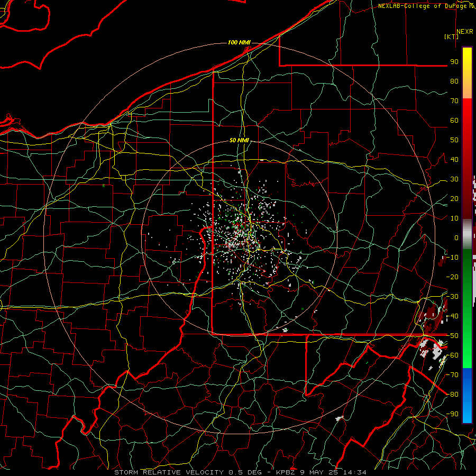This screenshot has height=476, width=476.
Task: Pick the gray zero-velocity segment of color bar
Action: 467,234
